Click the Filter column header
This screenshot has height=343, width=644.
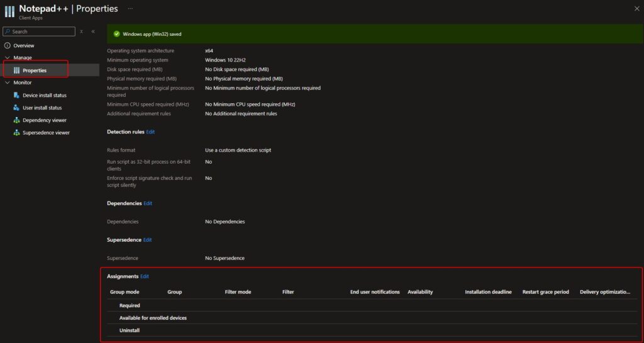288,292
